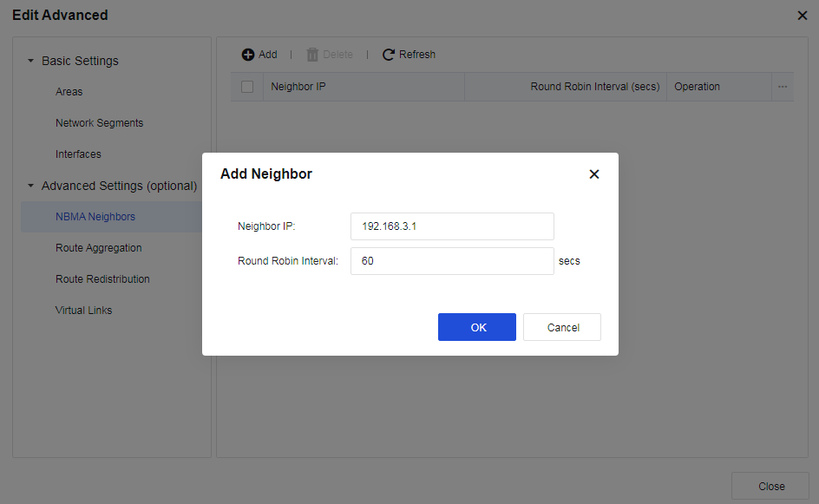Viewport: 819px width, 504px height.
Task: Open Route Aggregation settings
Action: (x=98, y=248)
